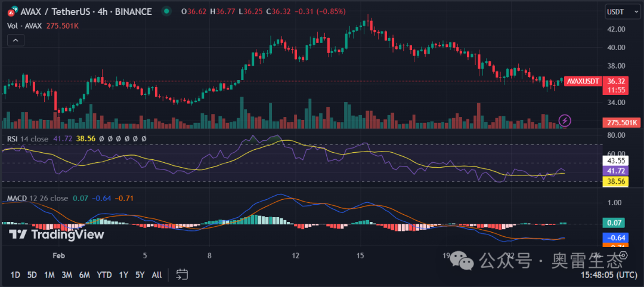The width and height of the screenshot is (644, 287).
Task: Click the AVAX / TetherUS symbol title
Action: 60,11
